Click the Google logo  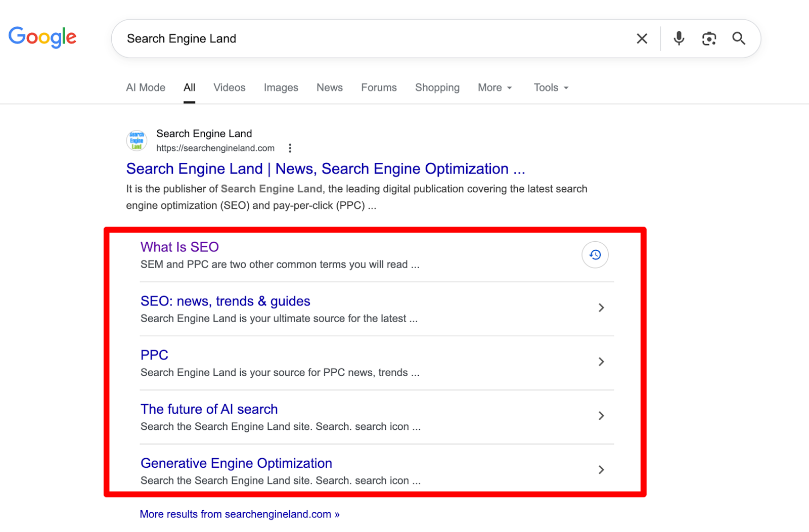pos(42,37)
